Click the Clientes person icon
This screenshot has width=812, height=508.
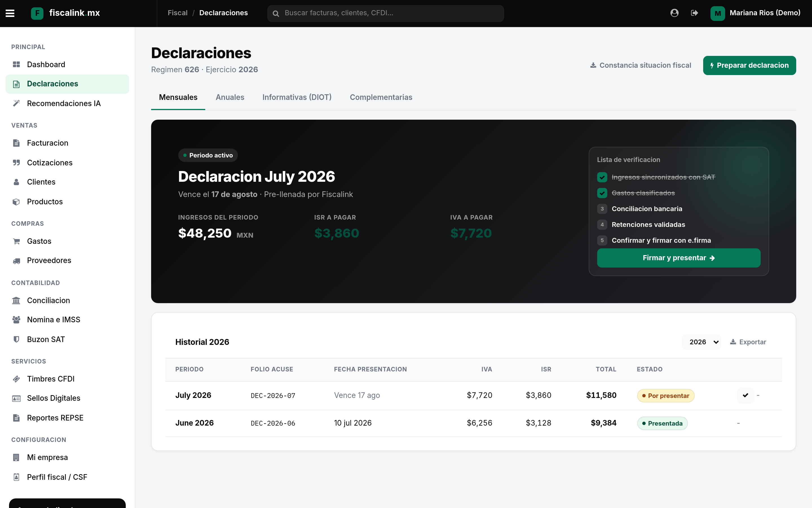click(x=16, y=182)
